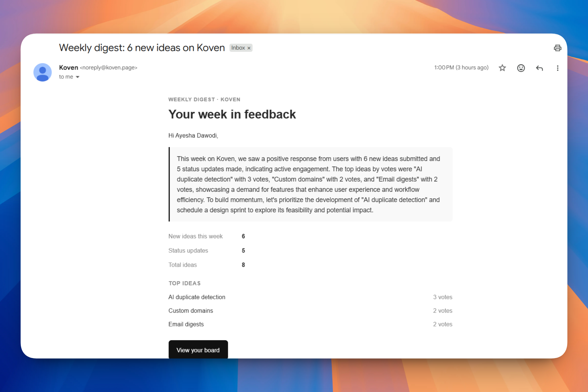Click the Inbox label tag
This screenshot has width=588, height=392.
tap(238, 48)
